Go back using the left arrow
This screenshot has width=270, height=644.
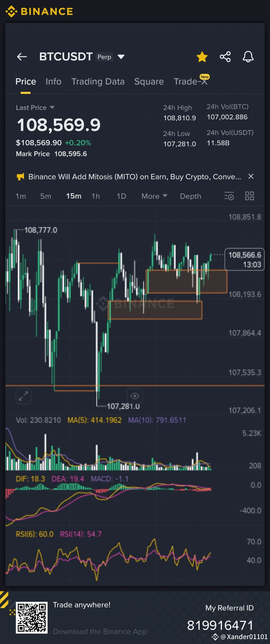tap(22, 57)
